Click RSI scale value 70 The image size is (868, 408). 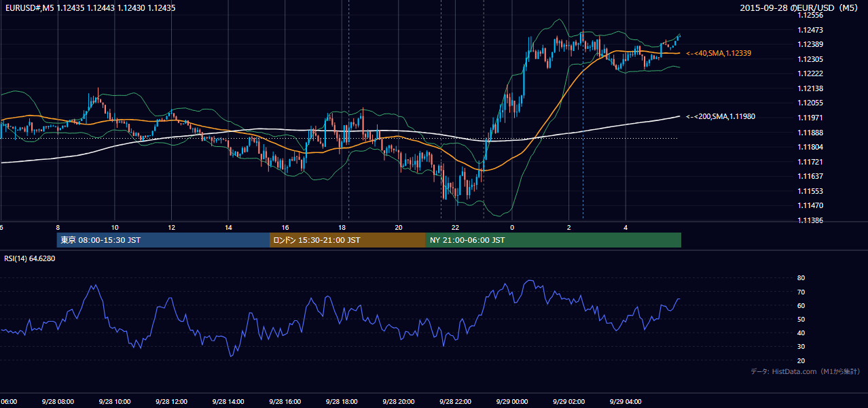[x=801, y=292]
